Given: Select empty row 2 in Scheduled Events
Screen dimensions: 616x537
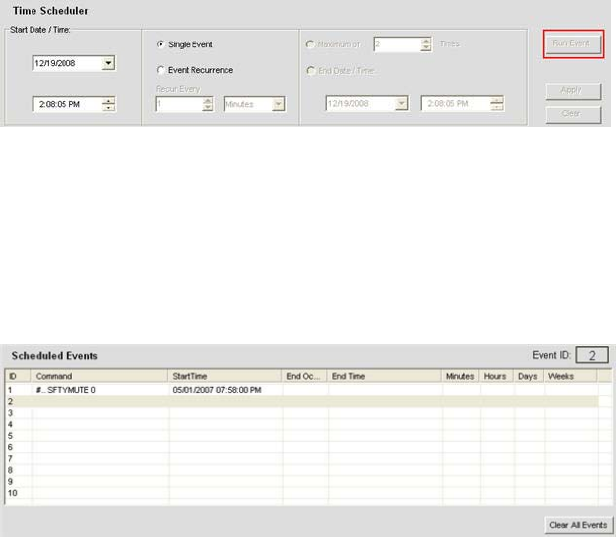Looking at the screenshot, I should tap(300, 400).
